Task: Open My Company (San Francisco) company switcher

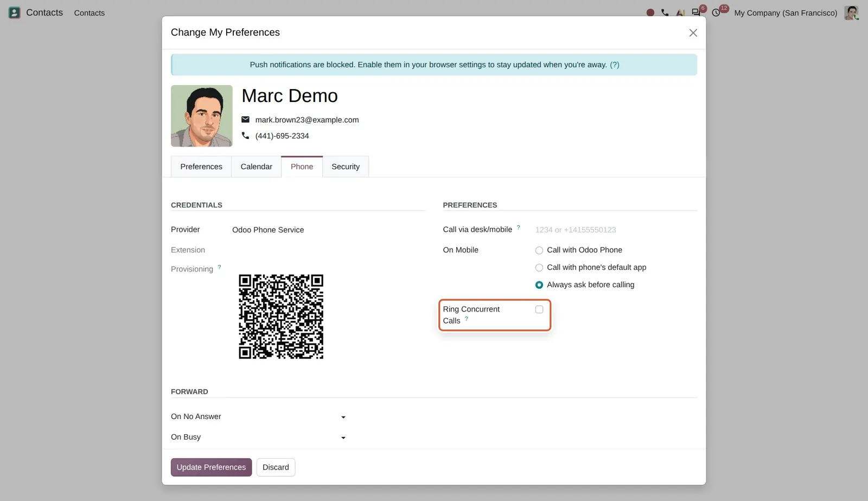Action: 785,12
